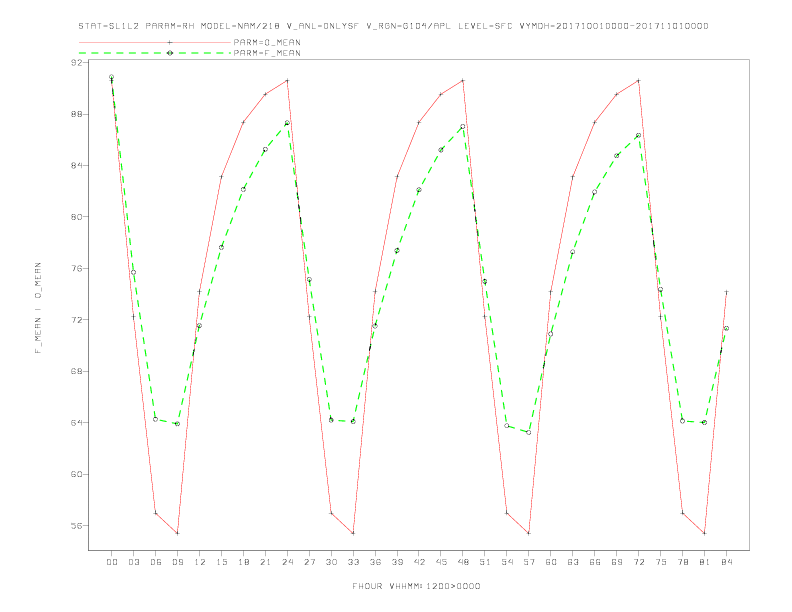Click the 57 forecast hour label on x-axis

click(529, 562)
